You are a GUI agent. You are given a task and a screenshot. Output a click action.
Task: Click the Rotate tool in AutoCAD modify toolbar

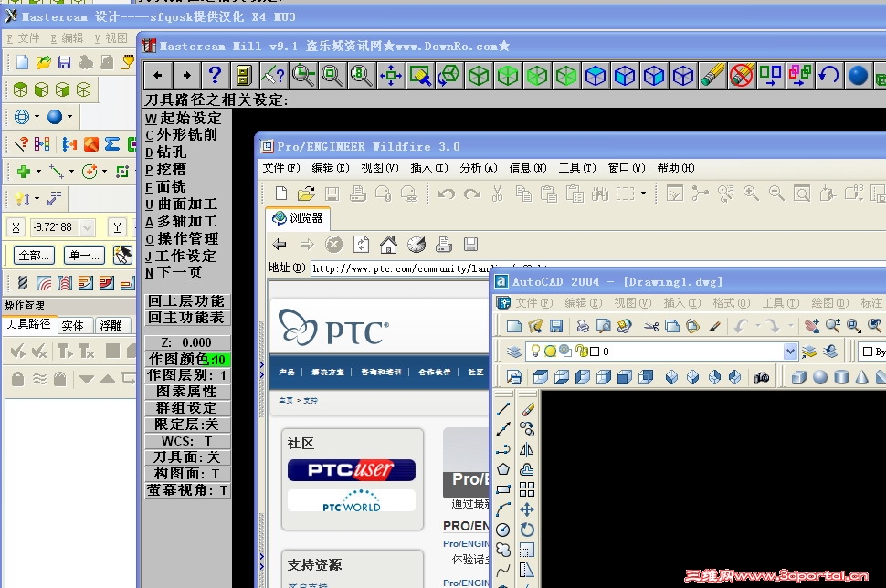coord(527,530)
